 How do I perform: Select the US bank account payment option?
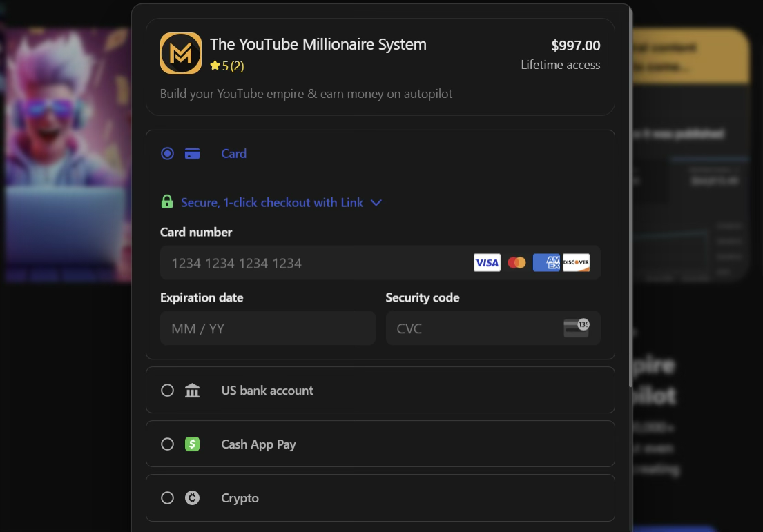167,390
